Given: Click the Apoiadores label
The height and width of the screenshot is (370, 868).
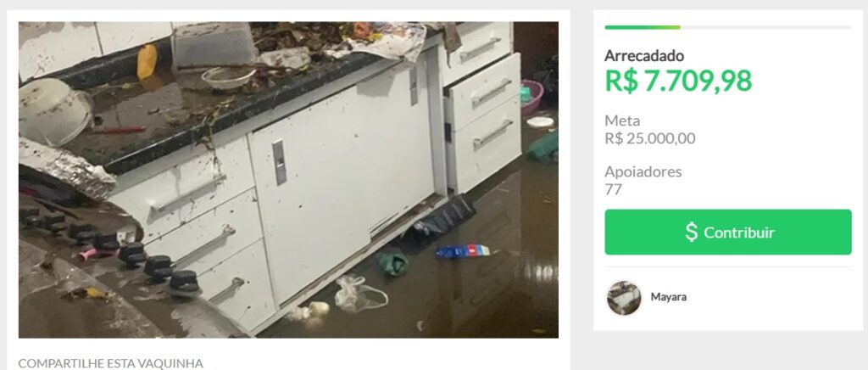Looking at the screenshot, I should (x=643, y=171).
